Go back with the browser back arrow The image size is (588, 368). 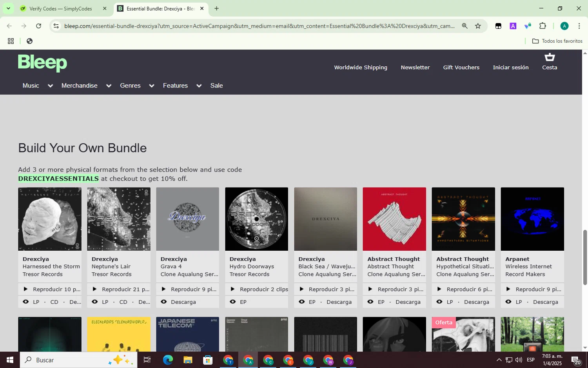tap(9, 26)
